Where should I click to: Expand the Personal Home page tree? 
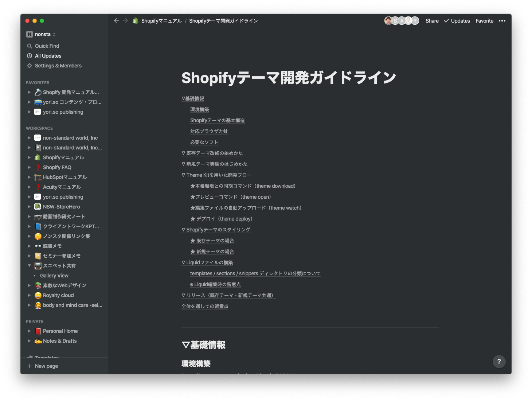click(x=29, y=331)
